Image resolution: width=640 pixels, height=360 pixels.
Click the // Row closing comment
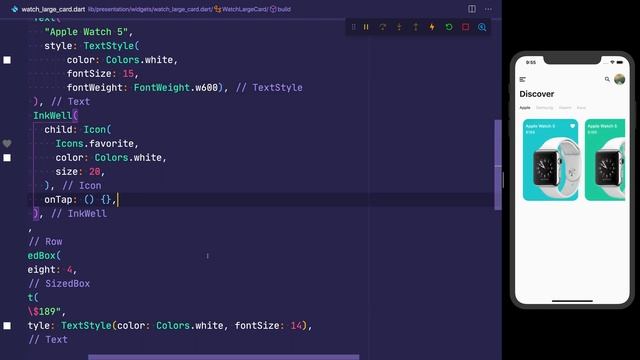(x=45, y=242)
